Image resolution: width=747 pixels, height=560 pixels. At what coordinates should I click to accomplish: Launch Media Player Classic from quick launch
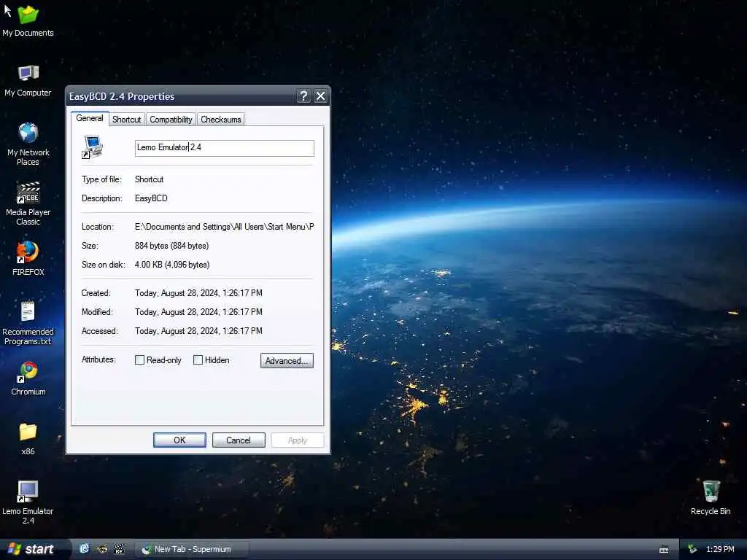click(119, 549)
